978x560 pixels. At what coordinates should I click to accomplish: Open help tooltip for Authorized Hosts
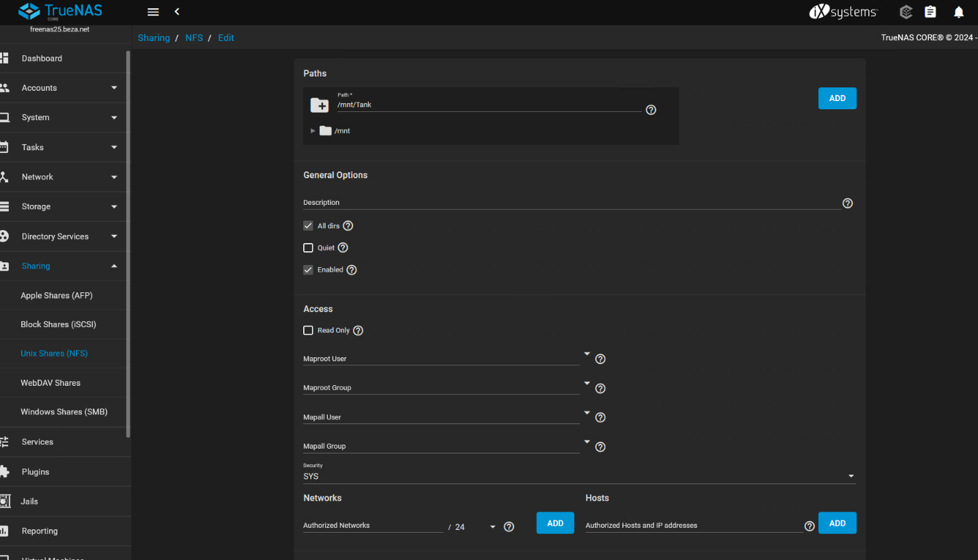(x=809, y=527)
